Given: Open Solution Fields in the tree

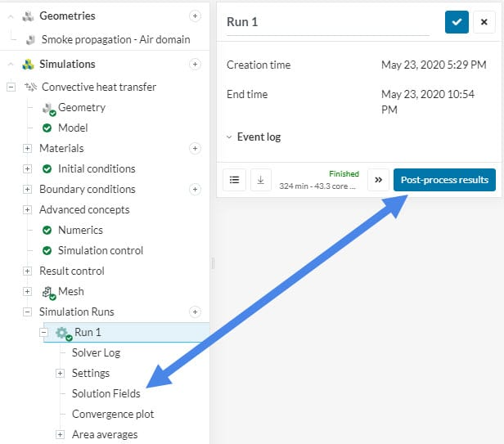Looking at the screenshot, I should pos(106,393).
